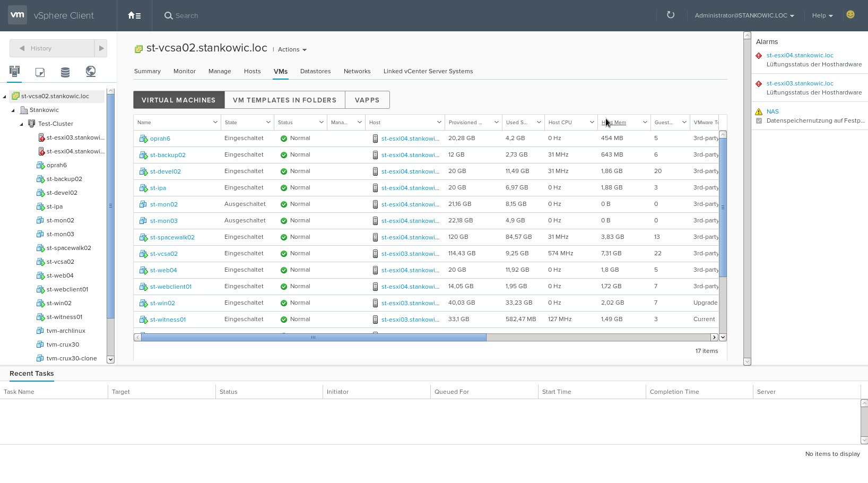Open Hosts and Clusters navigator icon

tap(14, 71)
